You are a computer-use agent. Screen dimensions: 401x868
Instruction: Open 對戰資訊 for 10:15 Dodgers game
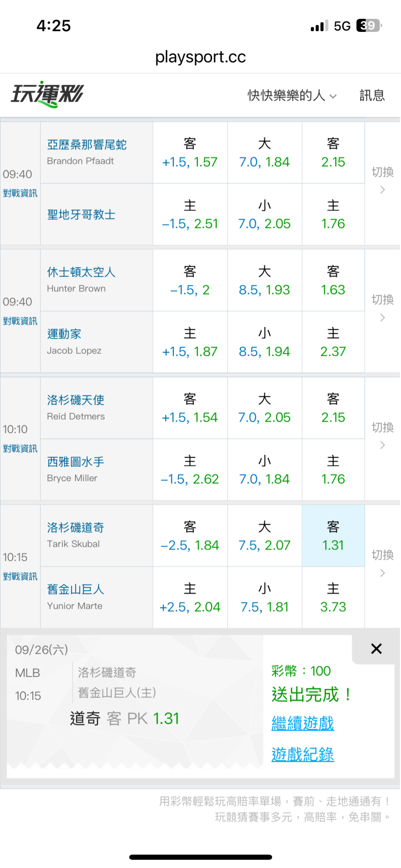(20, 576)
